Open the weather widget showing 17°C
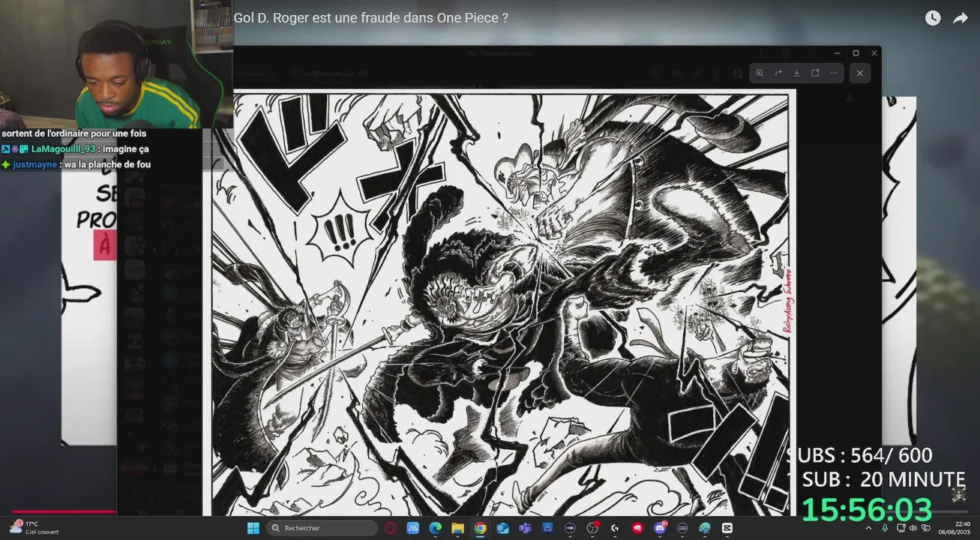This screenshot has width=980, height=540. pos(34,528)
